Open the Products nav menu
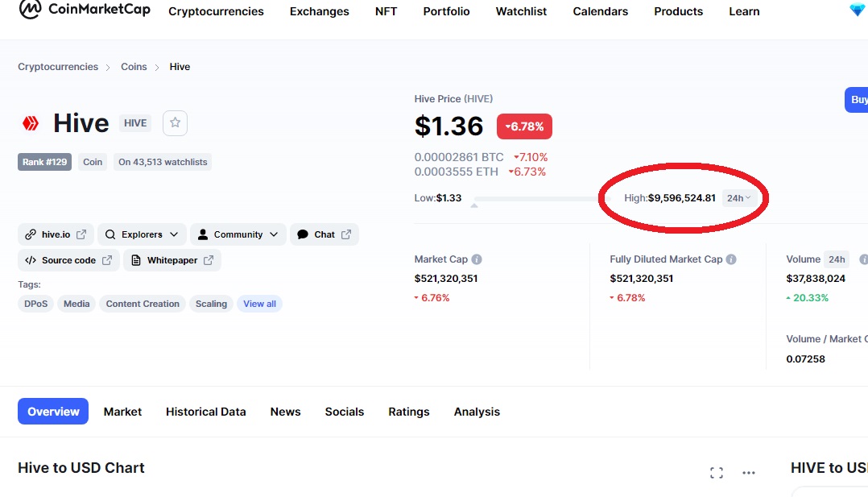The image size is (868, 497). pos(678,11)
